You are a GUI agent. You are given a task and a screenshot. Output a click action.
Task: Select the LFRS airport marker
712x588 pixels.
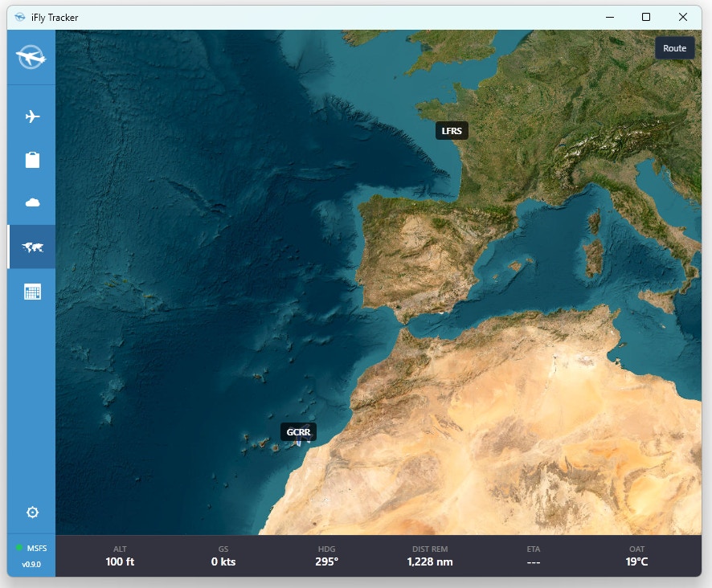[x=452, y=131]
